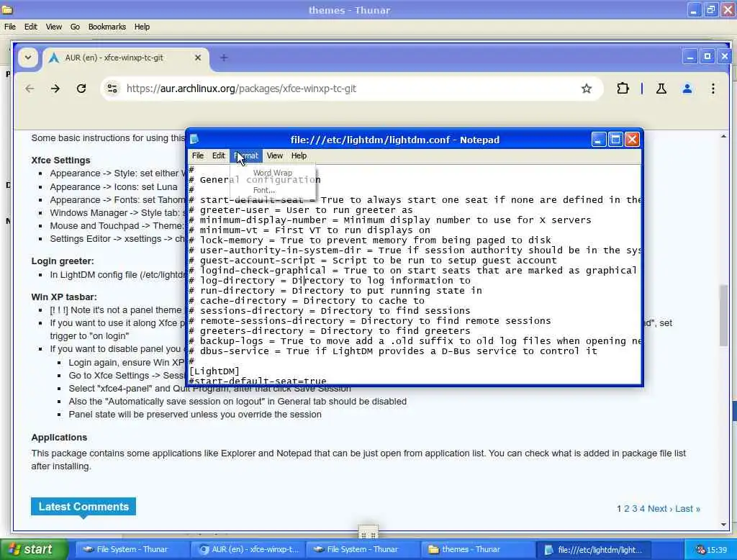
Task: Minimize the browser window
Action: click(690, 56)
